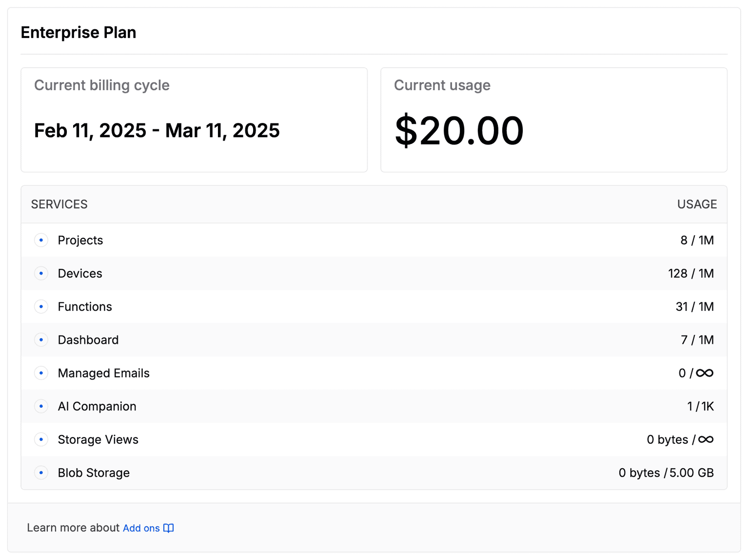Select the Projects service row
The width and height of the screenshot is (749, 560).
[x=374, y=240]
